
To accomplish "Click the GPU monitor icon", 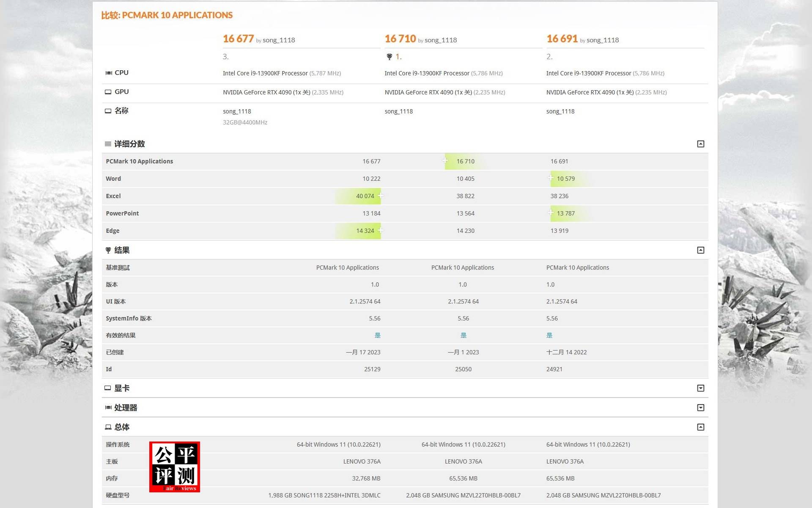I will pos(108,92).
